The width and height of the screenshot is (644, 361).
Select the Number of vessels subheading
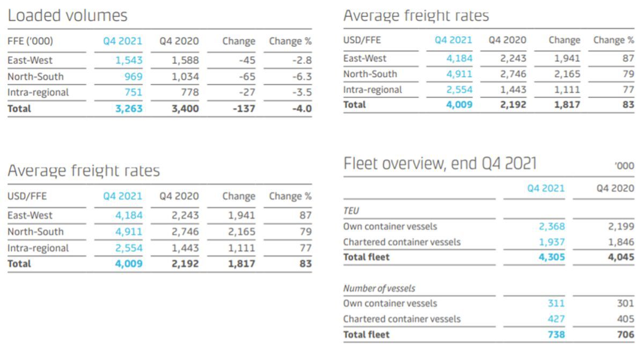tap(379, 289)
